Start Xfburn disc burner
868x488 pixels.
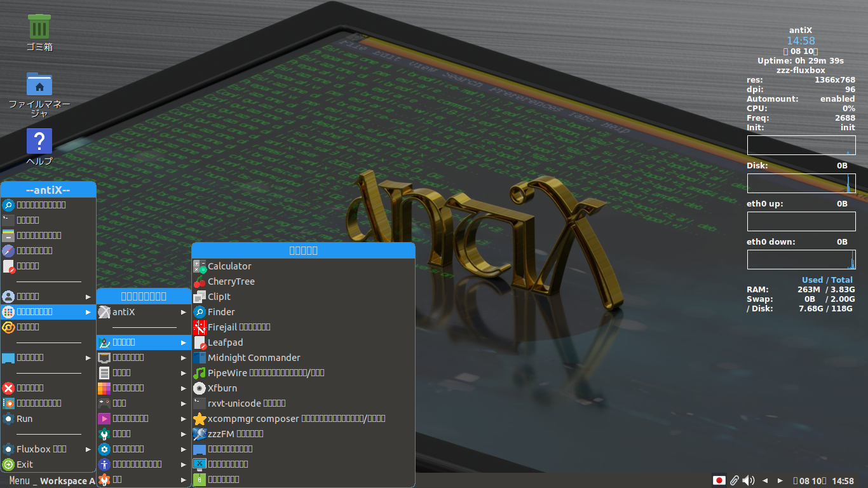(x=303, y=388)
